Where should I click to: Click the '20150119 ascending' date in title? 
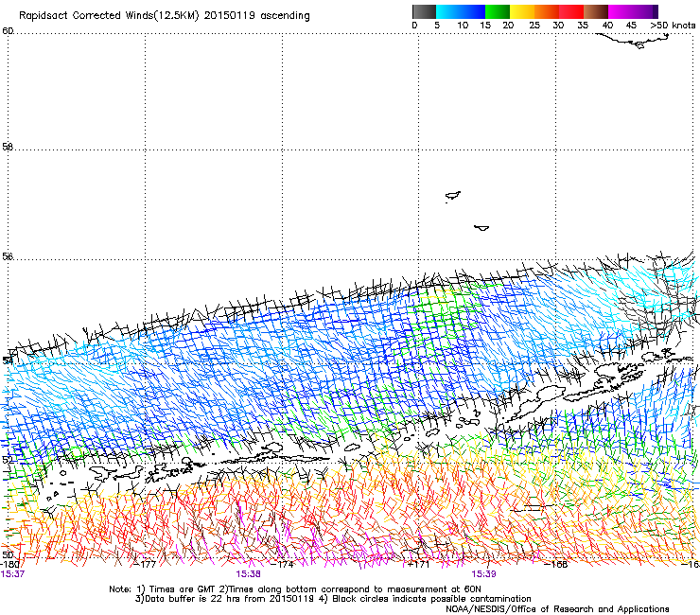tap(256, 15)
